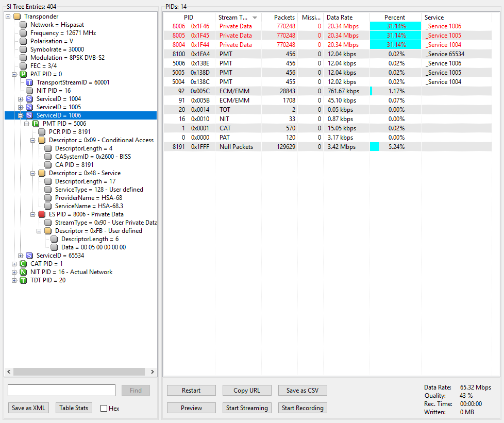Sort by the Percent column header
This screenshot has width=504, height=423.
(395, 18)
